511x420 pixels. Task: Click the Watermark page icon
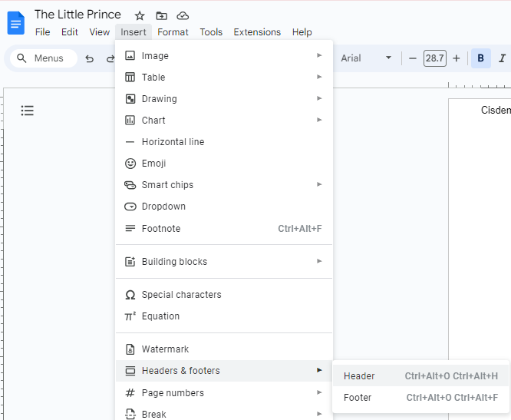click(130, 349)
